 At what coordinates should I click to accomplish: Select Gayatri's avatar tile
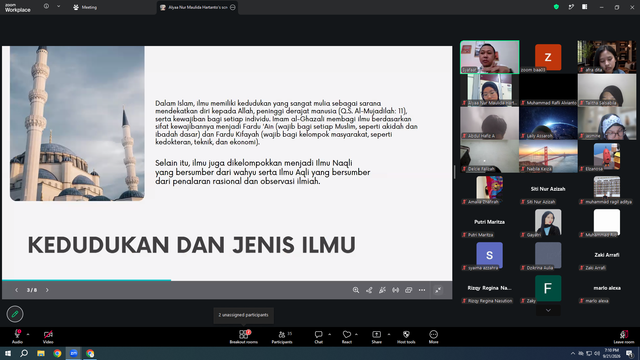[548, 222]
